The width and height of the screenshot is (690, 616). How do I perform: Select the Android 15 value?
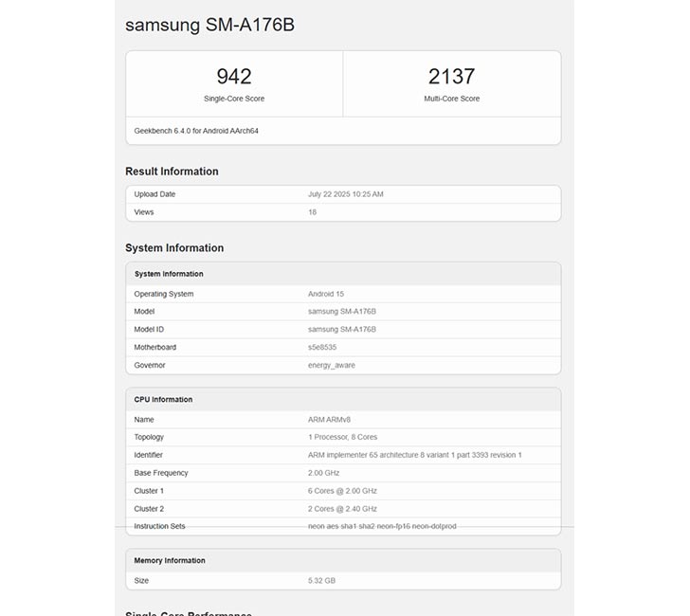point(326,294)
